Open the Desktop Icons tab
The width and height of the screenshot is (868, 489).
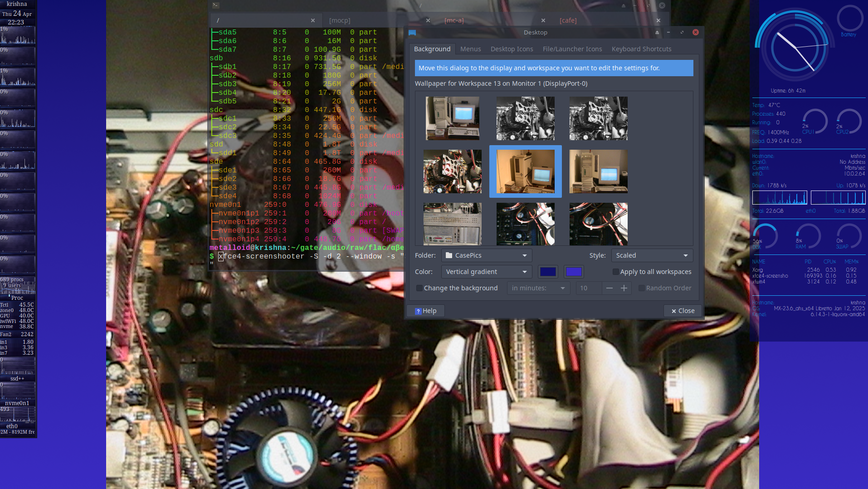click(x=512, y=49)
